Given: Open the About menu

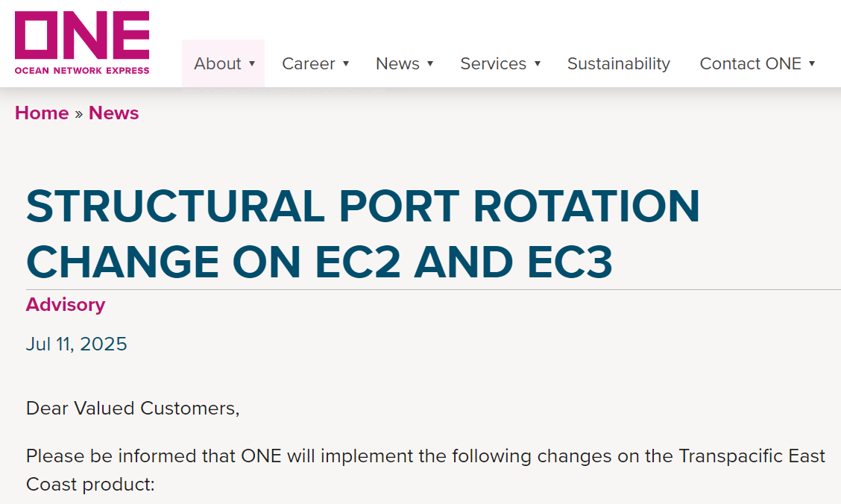Looking at the screenshot, I should tap(217, 64).
